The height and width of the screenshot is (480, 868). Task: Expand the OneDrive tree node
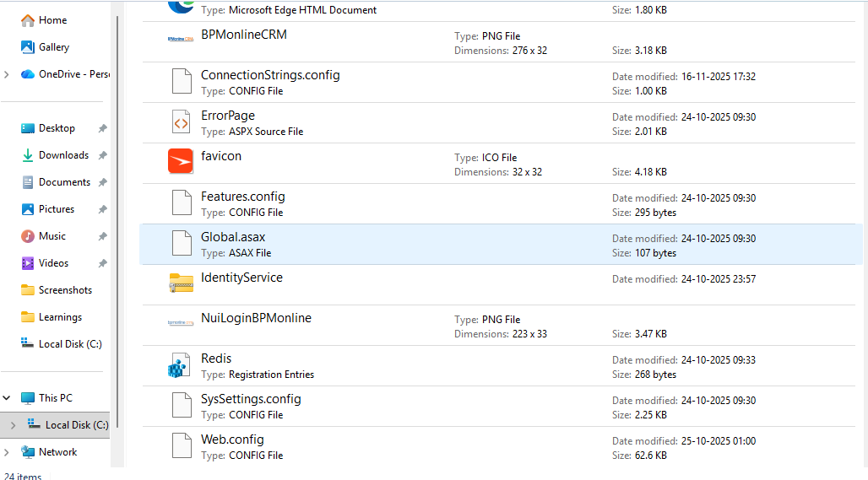tap(8, 74)
